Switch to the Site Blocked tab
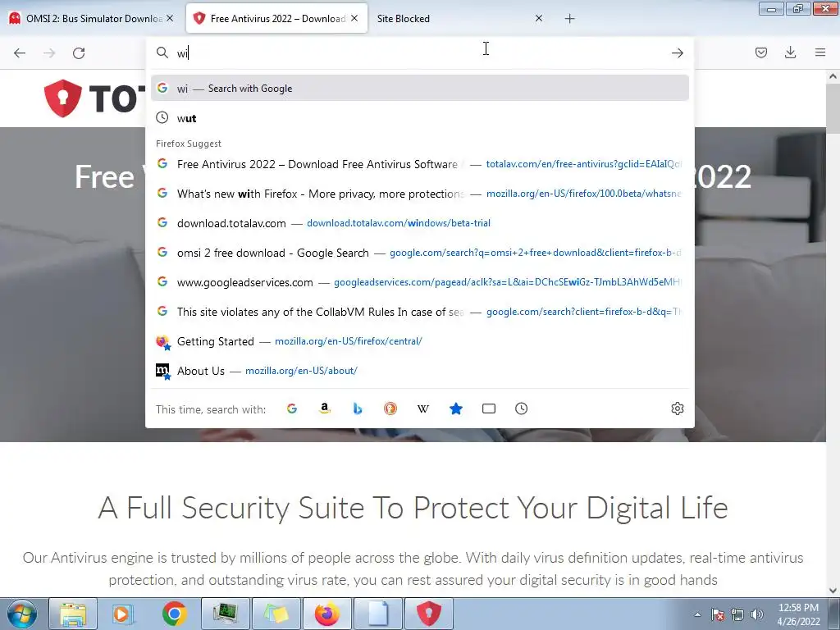 (x=461, y=18)
